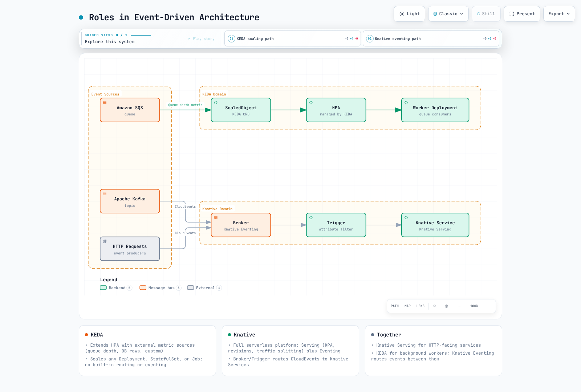Toggle the Light theme button
The height and width of the screenshot is (392, 581).
tap(409, 14)
